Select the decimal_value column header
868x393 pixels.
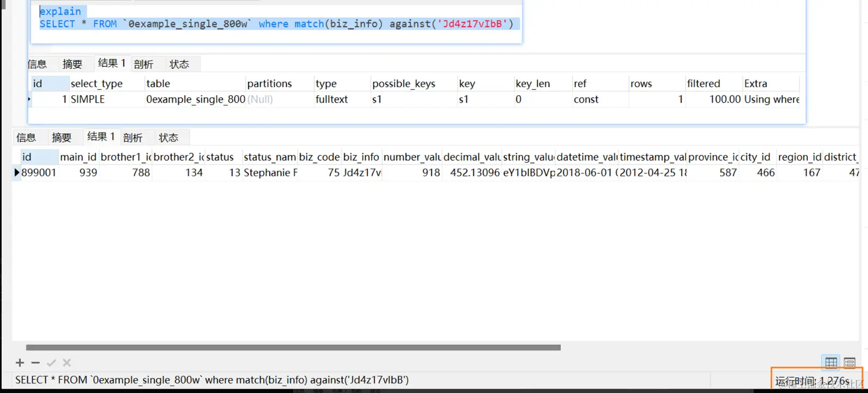472,157
